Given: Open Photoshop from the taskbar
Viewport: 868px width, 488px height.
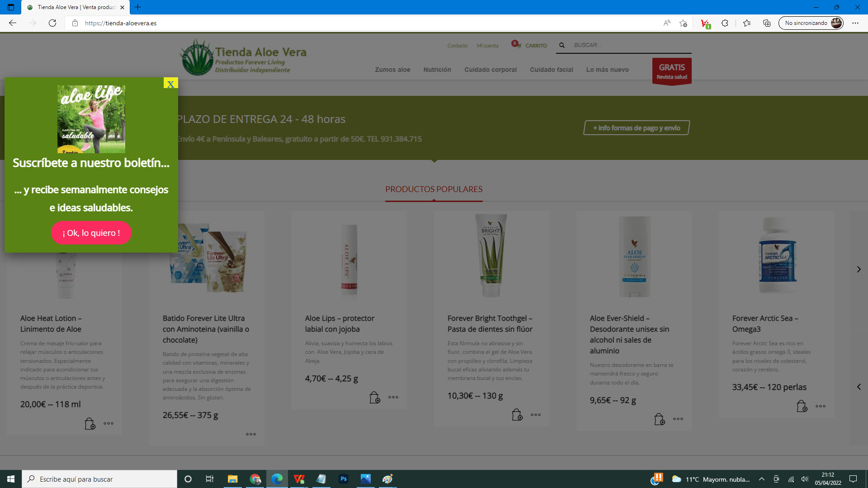Looking at the screenshot, I should pyautogui.click(x=344, y=479).
